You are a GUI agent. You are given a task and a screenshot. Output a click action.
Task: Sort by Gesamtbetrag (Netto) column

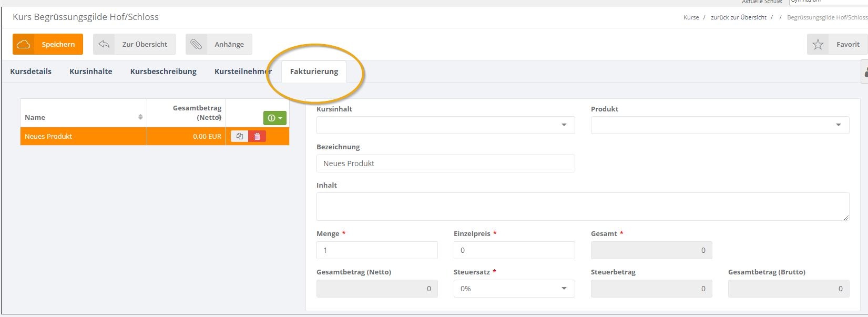click(186, 113)
